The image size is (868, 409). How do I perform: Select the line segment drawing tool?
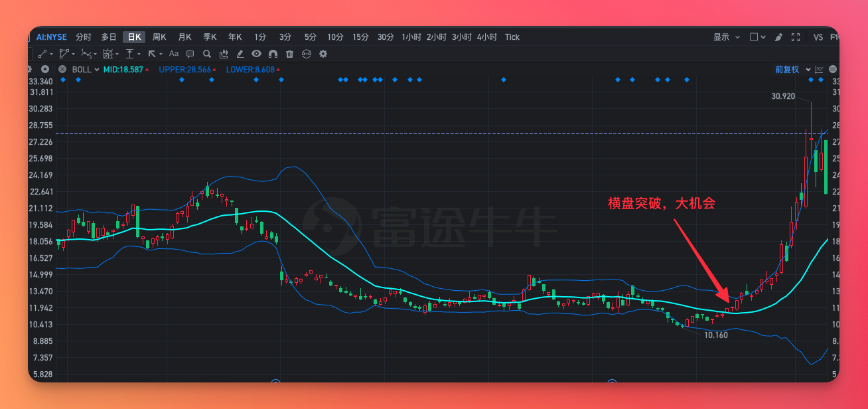pos(42,54)
